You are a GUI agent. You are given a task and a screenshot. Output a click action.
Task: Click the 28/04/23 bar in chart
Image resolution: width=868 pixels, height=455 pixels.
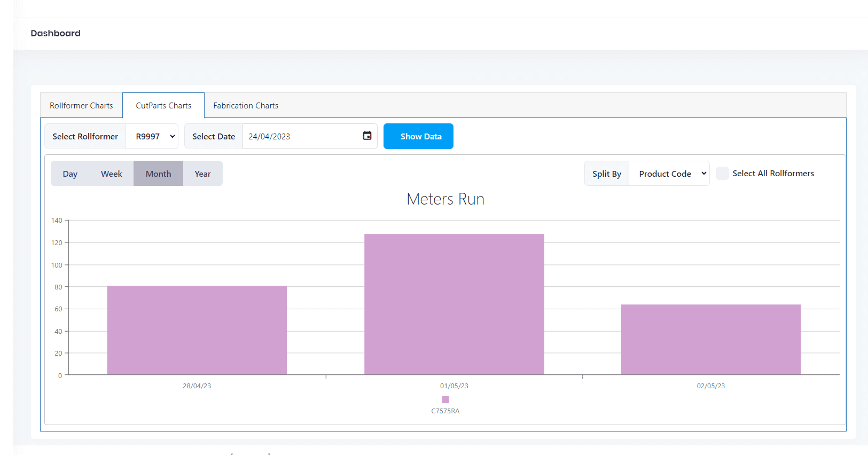tap(197, 330)
